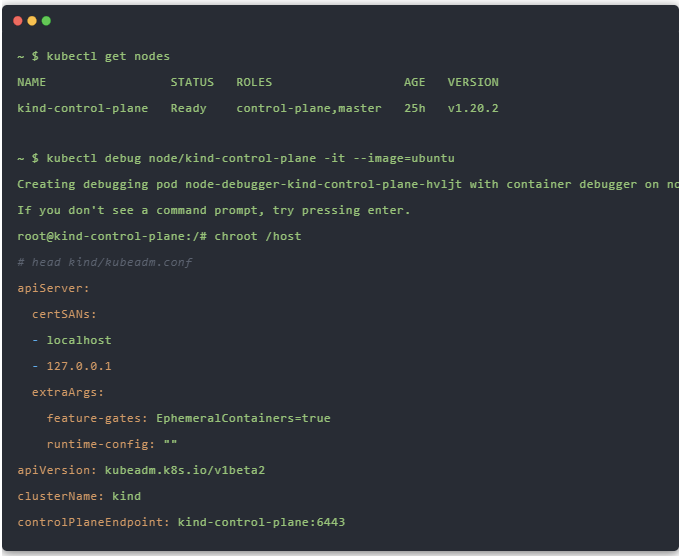The height and width of the screenshot is (556, 683).
Task: Click the Ready status value
Action: point(188,108)
